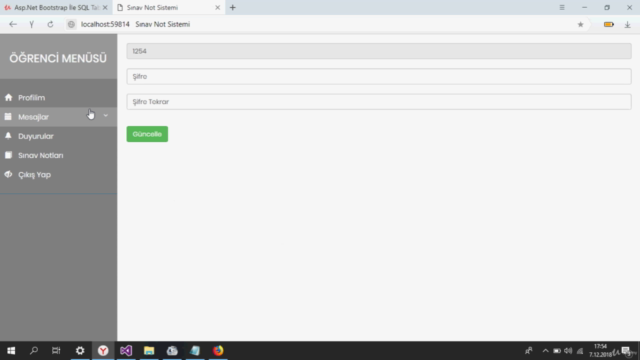Click the home icon beside Profilim
Screen dimensions: 640x360
(x=8, y=98)
